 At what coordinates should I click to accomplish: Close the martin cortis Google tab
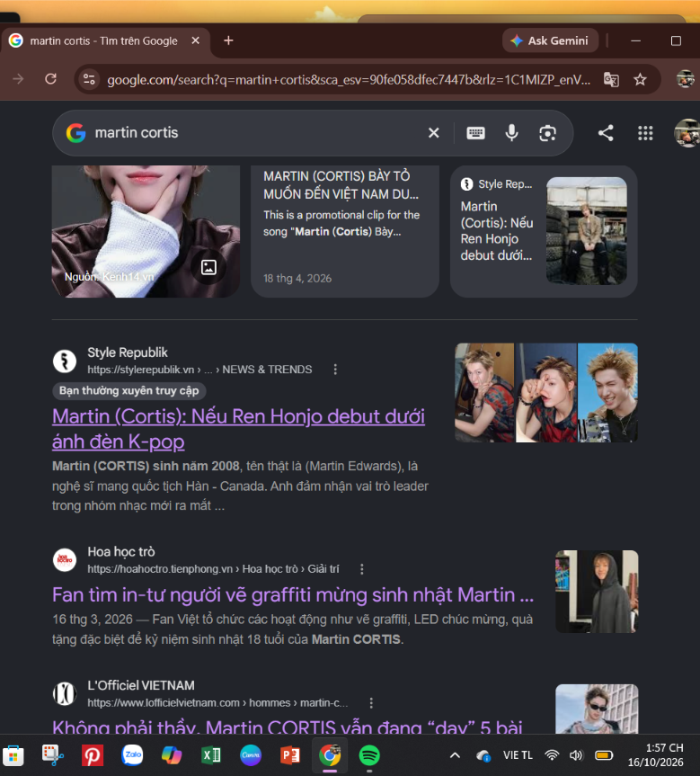click(x=195, y=40)
